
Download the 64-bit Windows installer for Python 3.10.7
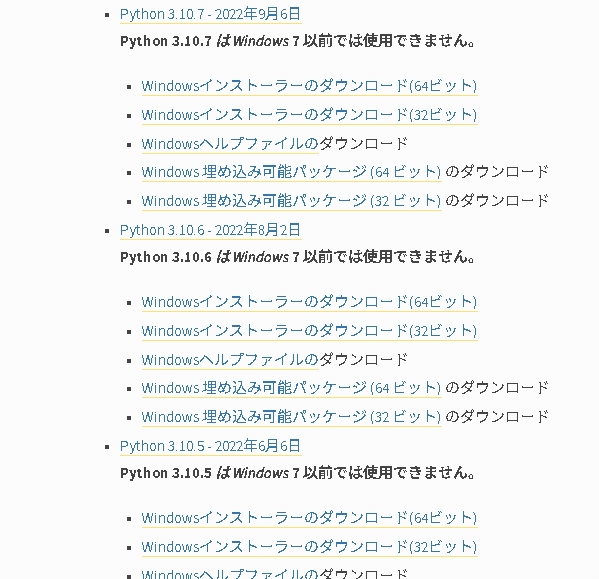(x=309, y=86)
